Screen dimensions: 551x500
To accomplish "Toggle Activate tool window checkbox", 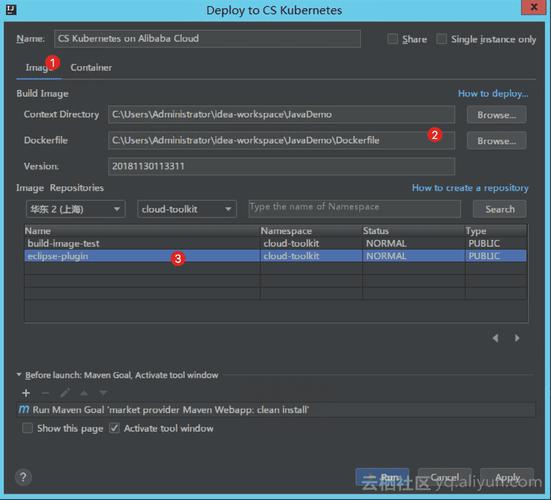I will pyautogui.click(x=114, y=428).
